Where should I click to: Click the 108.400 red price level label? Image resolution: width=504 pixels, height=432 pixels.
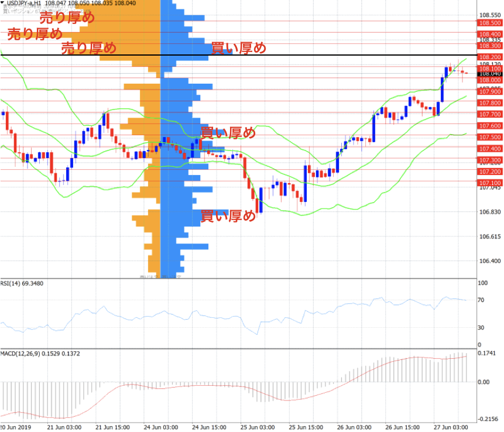pyautogui.click(x=490, y=34)
